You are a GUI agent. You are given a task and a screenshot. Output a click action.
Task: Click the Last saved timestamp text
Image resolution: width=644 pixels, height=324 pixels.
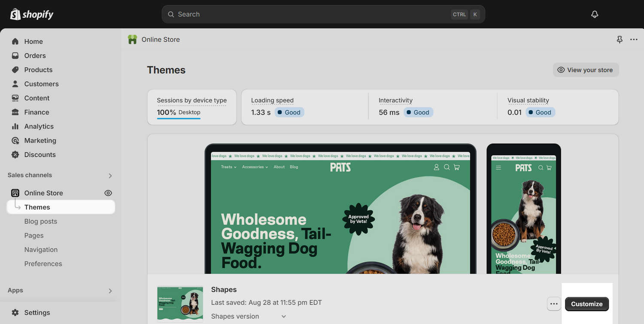coord(266,303)
